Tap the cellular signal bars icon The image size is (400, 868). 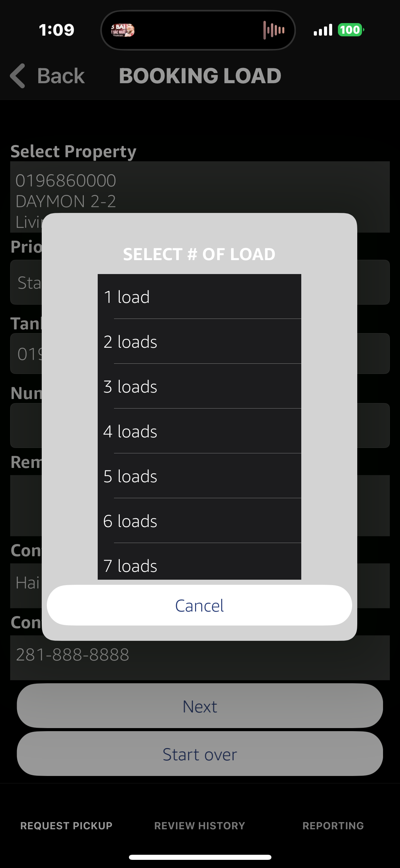click(323, 30)
